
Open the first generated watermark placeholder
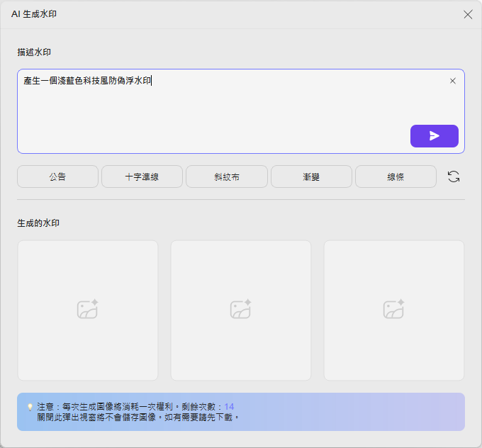pos(88,310)
